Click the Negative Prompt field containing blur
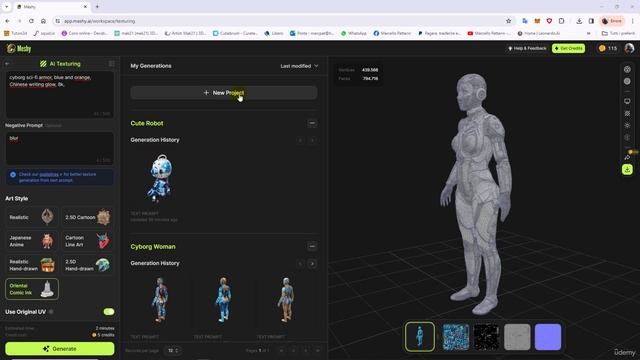 click(x=60, y=148)
